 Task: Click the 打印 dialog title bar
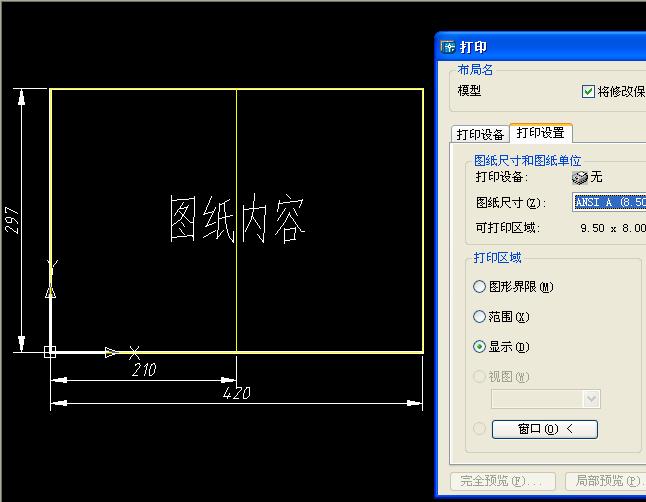(x=541, y=47)
